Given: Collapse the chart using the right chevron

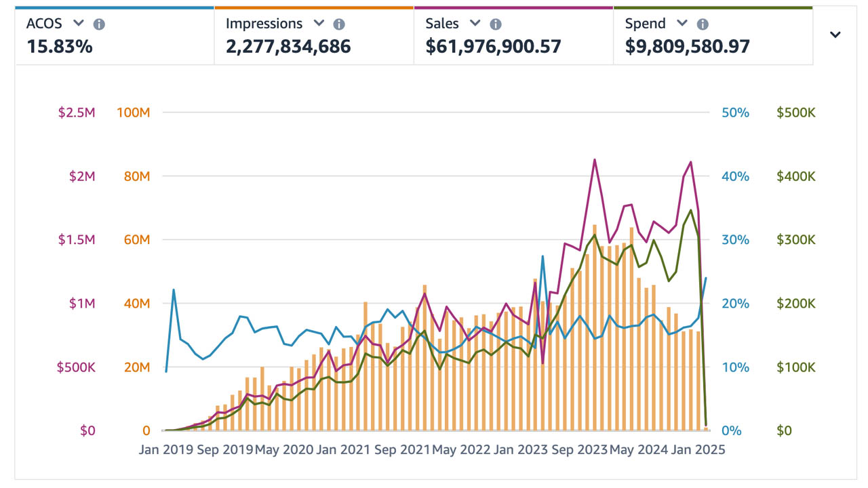Looking at the screenshot, I should 835,34.
